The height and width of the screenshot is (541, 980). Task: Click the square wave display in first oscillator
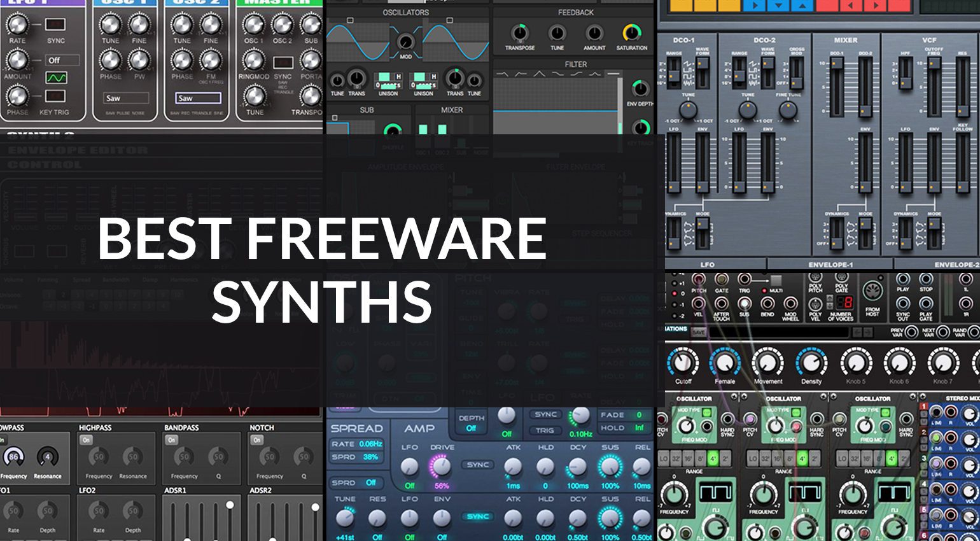click(x=717, y=492)
